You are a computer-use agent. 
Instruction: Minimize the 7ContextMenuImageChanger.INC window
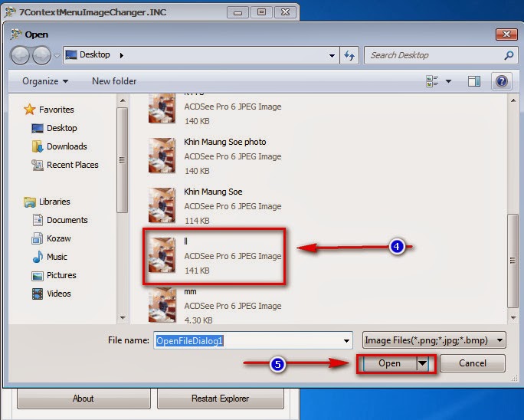[x=237, y=12]
